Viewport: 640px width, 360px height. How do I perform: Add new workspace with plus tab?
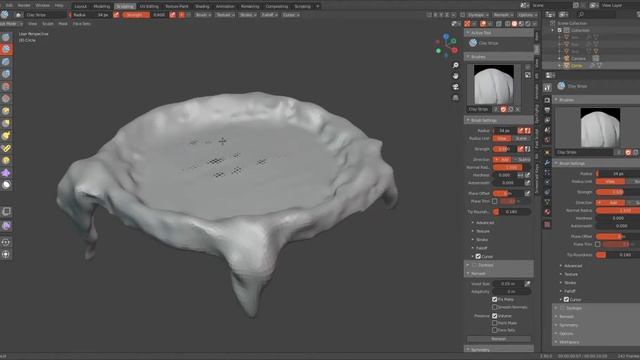click(318, 7)
